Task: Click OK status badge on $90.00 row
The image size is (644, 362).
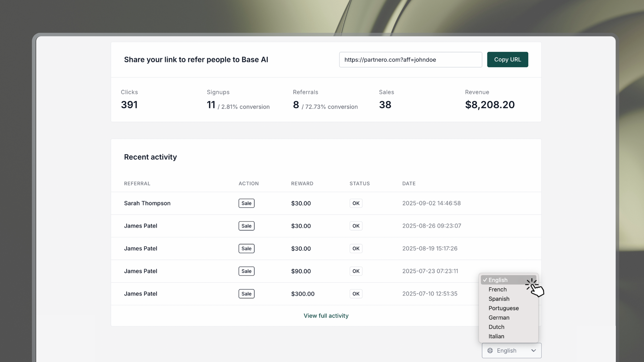Action: pos(356,271)
